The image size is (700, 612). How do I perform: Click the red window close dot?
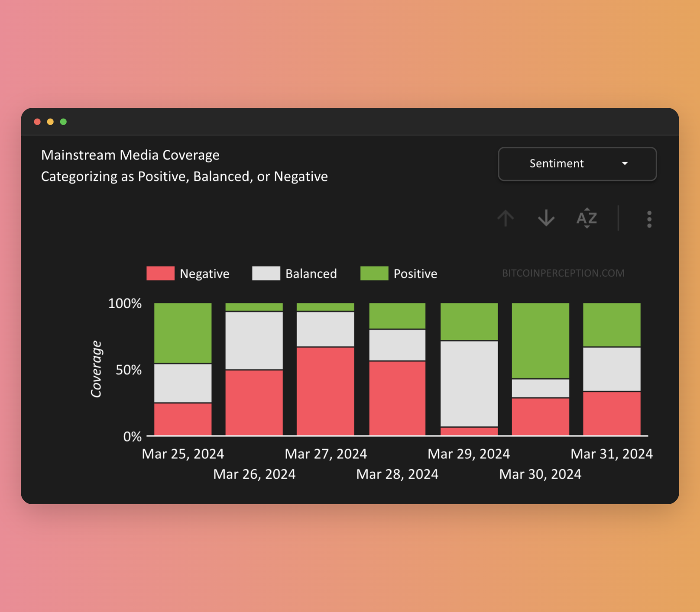(37, 122)
